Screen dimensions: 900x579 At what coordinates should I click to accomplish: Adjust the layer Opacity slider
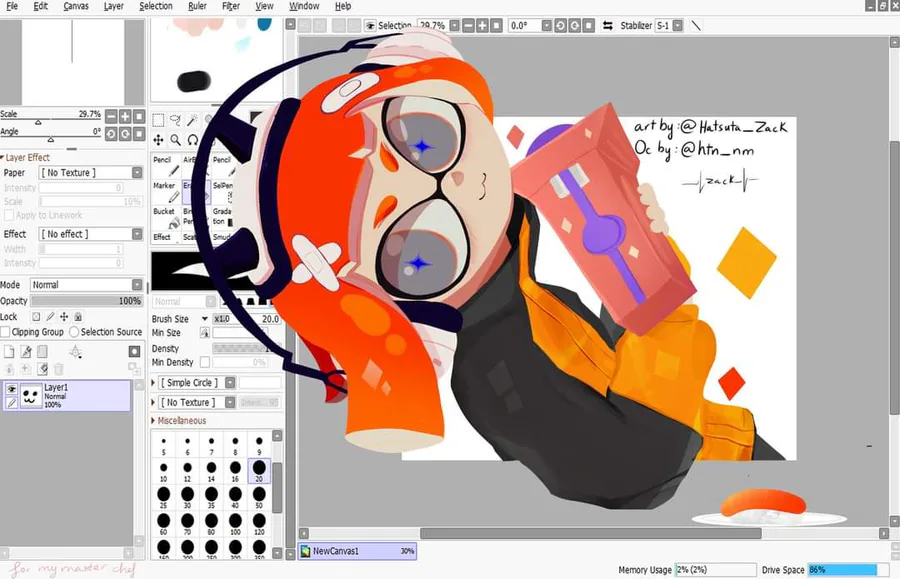pos(86,301)
